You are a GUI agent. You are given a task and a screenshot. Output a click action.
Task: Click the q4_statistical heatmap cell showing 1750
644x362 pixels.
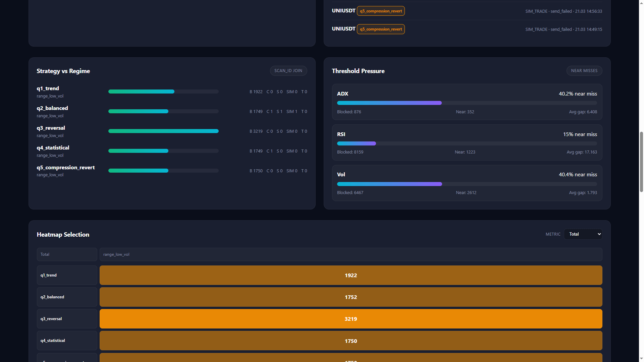[x=351, y=341]
